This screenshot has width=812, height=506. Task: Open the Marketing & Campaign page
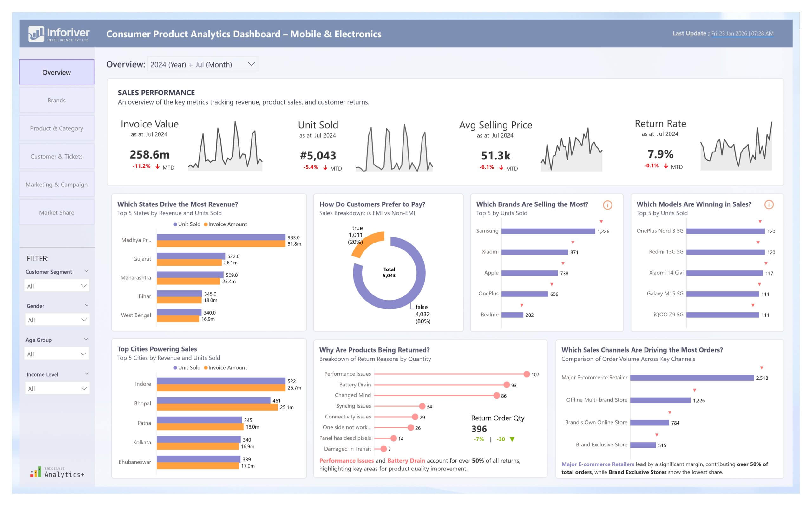(x=56, y=185)
